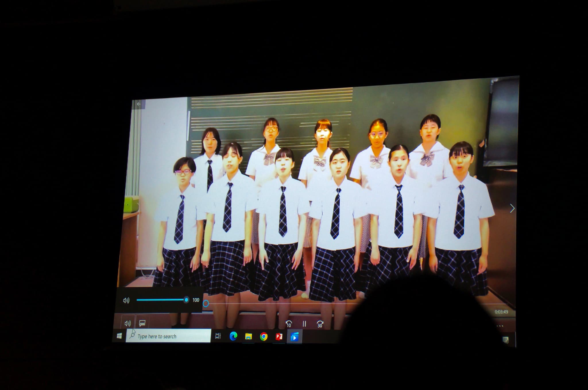The width and height of the screenshot is (588, 390).
Task: Pause the video playback
Action: tap(304, 324)
